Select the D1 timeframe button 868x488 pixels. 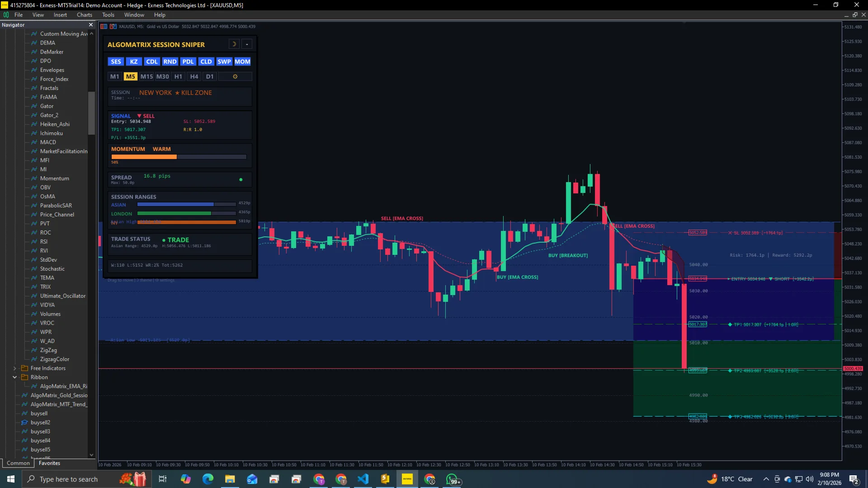[209, 76]
